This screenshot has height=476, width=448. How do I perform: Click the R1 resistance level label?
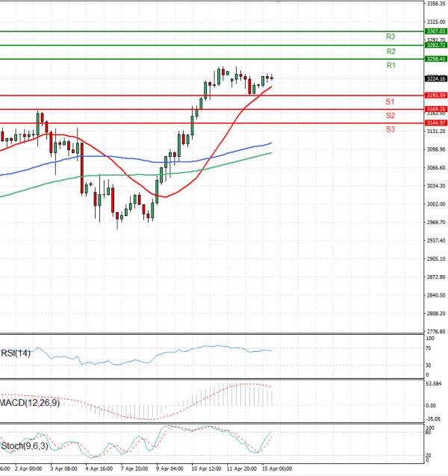tap(391, 66)
